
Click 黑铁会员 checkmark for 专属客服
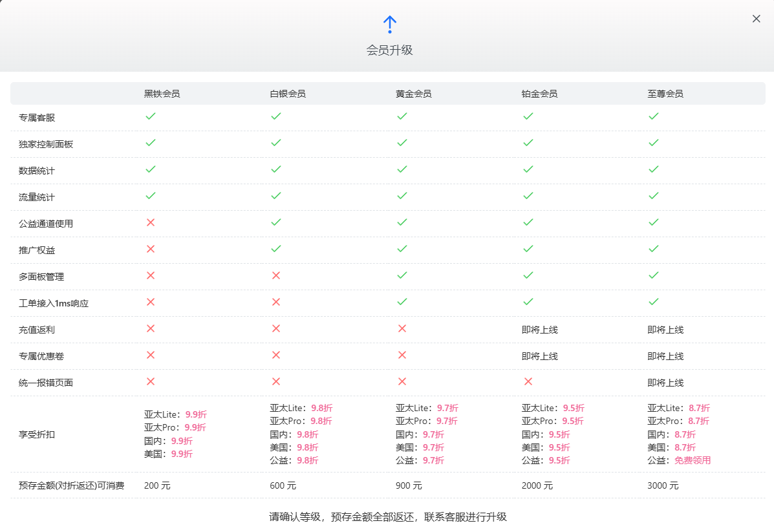(151, 116)
